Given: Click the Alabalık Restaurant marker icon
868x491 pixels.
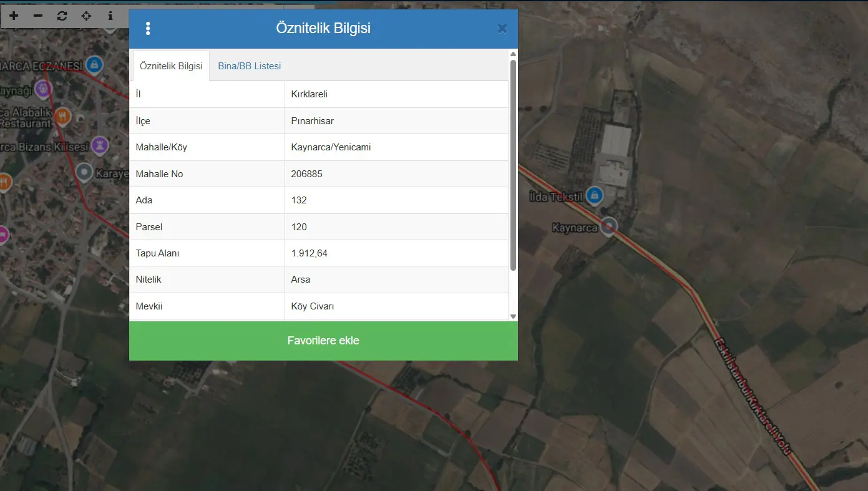Looking at the screenshot, I should (62, 116).
